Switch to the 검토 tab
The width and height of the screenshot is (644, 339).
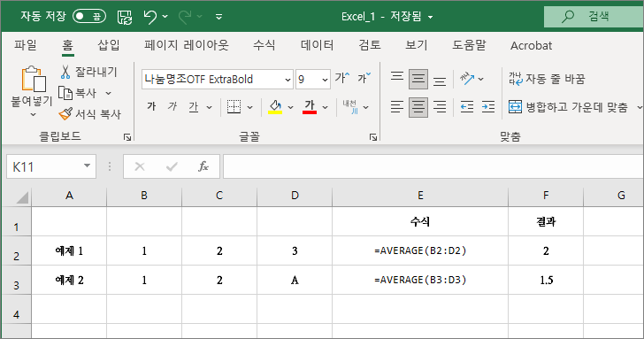(x=370, y=45)
